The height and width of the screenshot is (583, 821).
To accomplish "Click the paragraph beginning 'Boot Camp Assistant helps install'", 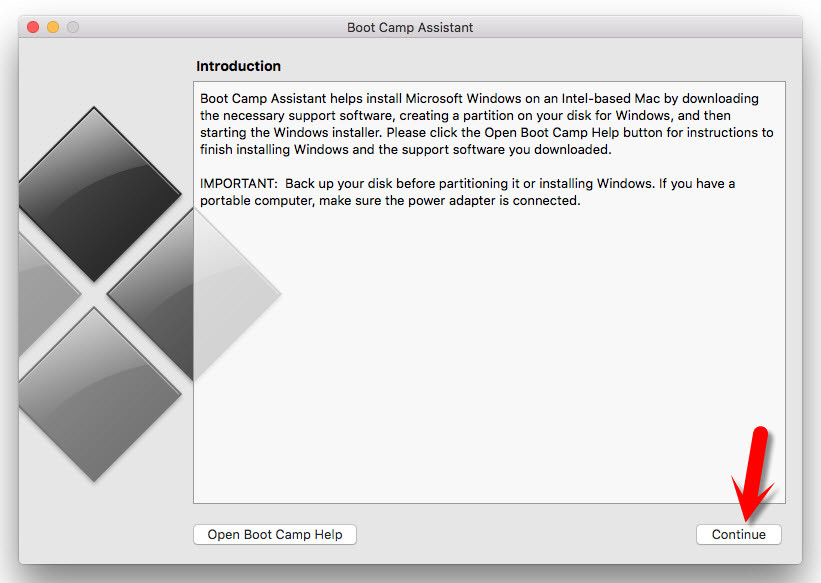I will click(x=486, y=124).
